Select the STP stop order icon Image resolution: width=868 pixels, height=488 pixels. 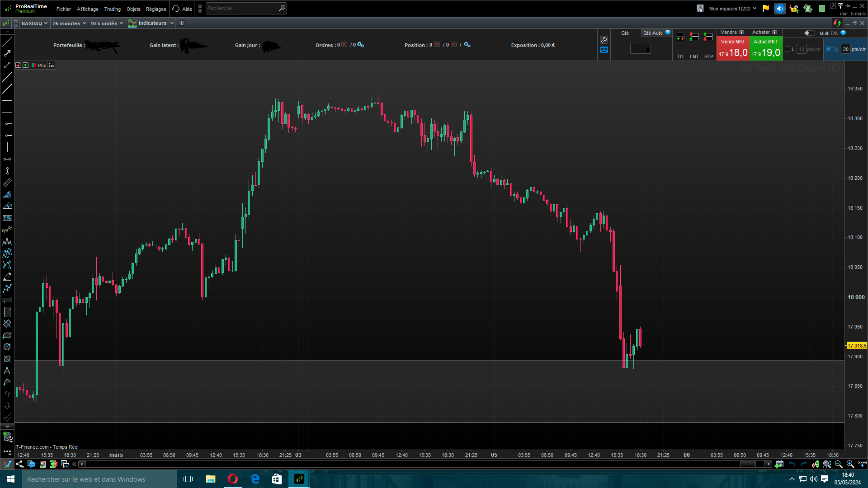pyautogui.click(x=708, y=37)
